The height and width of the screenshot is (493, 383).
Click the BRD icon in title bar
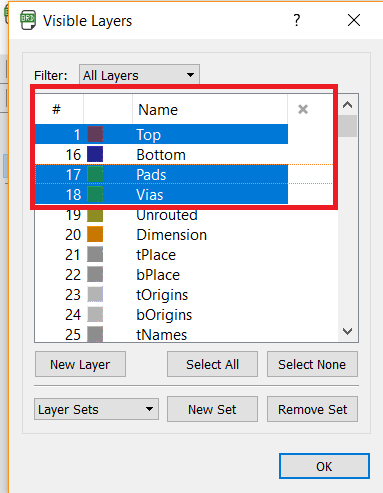click(x=28, y=20)
